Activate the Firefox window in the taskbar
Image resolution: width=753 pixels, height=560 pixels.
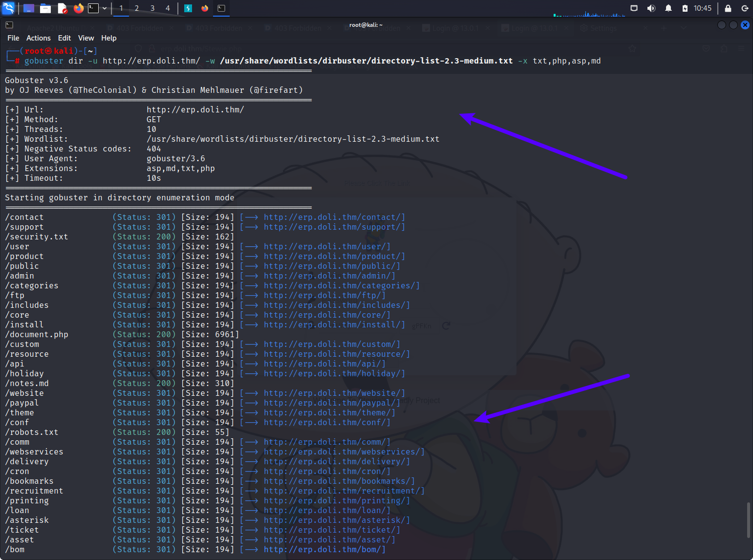pos(205,8)
